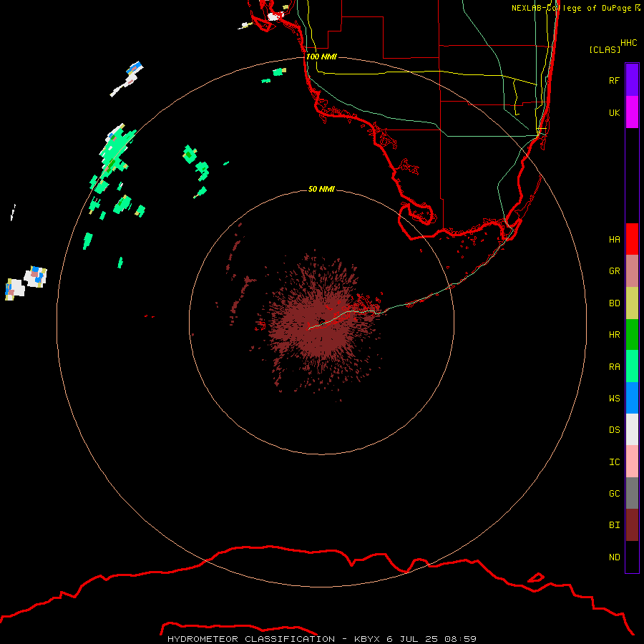This screenshot has width=644, height=644.
Task: Click the GC legend label
Action: point(614,494)
